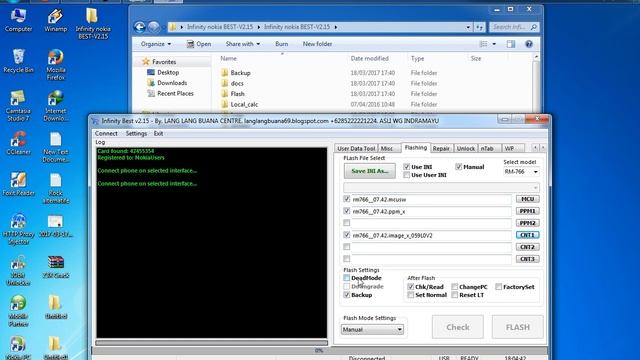Open Internet Download Manager desktop icon
The width and height of the screenshot is (640, 360).
(56, 106)
